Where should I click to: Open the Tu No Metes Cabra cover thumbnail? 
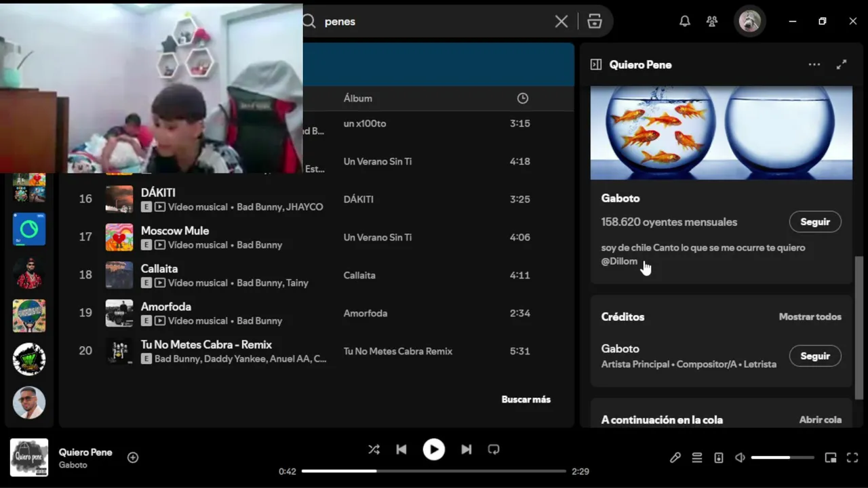click(x=119, y=351)
